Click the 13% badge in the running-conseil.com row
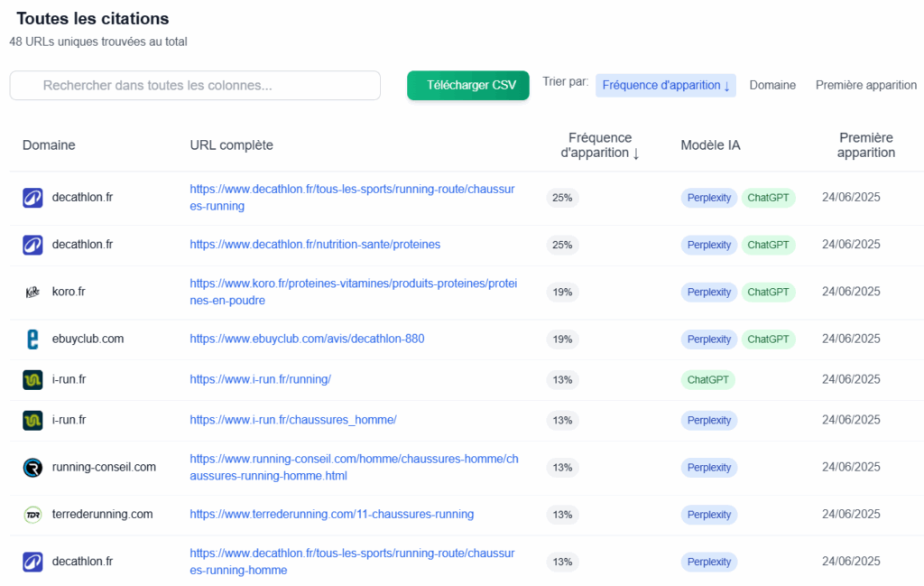The width and height of the screenshot is (924, 586). (563, 468)
